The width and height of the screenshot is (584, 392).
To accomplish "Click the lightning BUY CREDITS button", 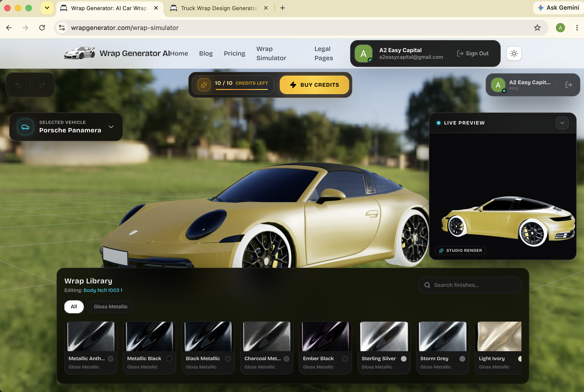I will click(314, 85).
